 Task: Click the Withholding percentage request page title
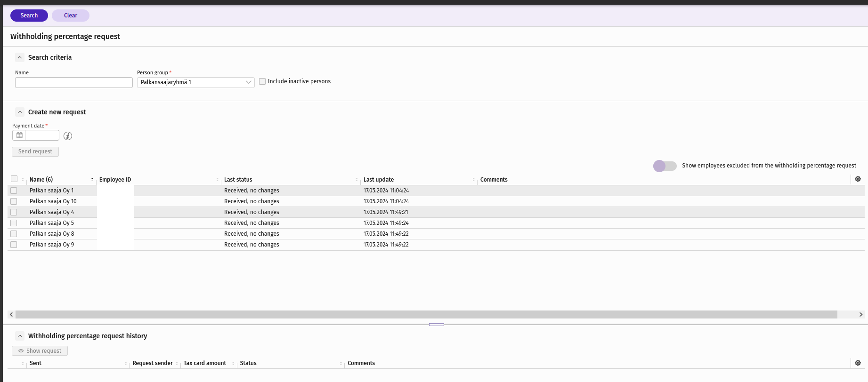(x=65, y=37)
